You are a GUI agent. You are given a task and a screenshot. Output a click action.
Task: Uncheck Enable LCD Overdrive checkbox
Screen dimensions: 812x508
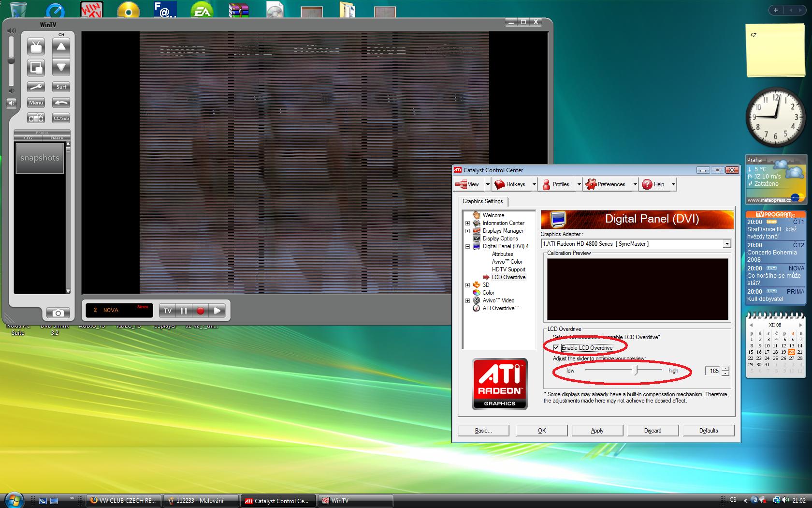[x=556, y=347]
